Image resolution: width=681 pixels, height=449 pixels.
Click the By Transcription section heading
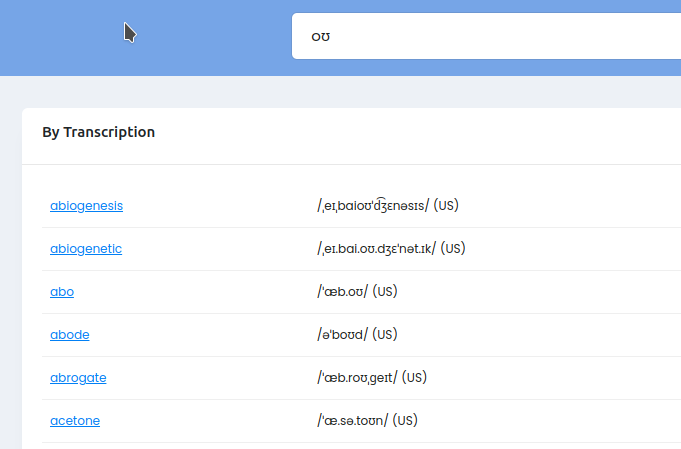[x=98, y=132]
